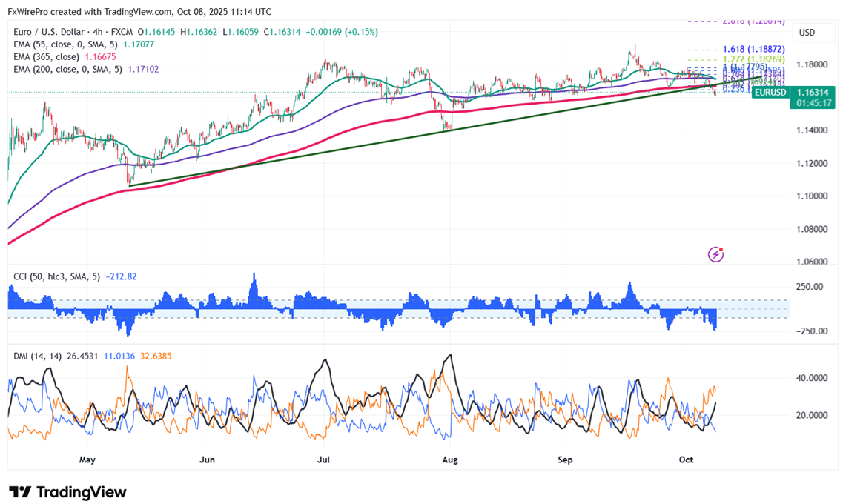843x504 pixels.
Task: Click the 1.14000 price axis label
Action: (x=812, y=130)
